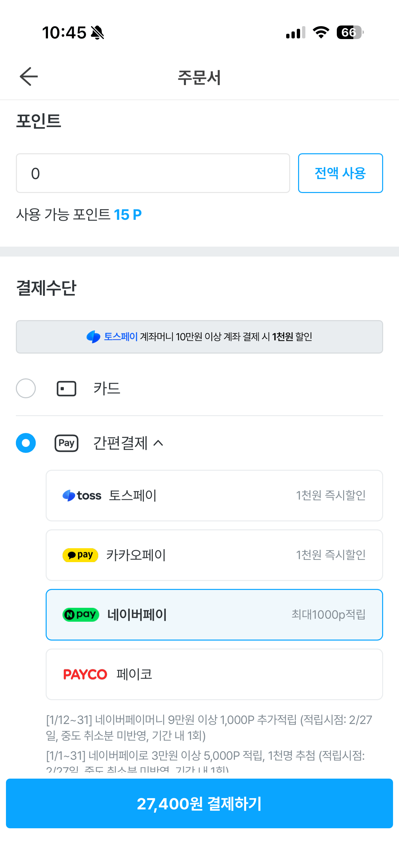Select the green N pay icon for 네이버페이
399x868 pixels.
80,614
